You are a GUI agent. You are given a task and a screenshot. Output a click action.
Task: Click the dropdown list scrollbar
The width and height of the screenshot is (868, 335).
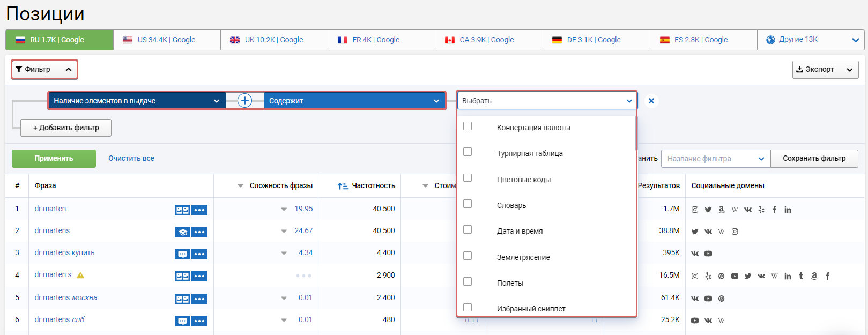tap(635, 133)
